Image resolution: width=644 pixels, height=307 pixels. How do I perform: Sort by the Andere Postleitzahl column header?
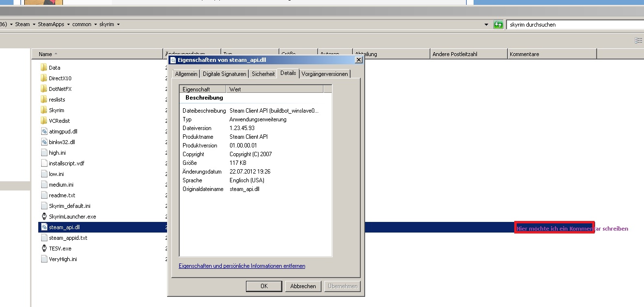coord(469,54)
